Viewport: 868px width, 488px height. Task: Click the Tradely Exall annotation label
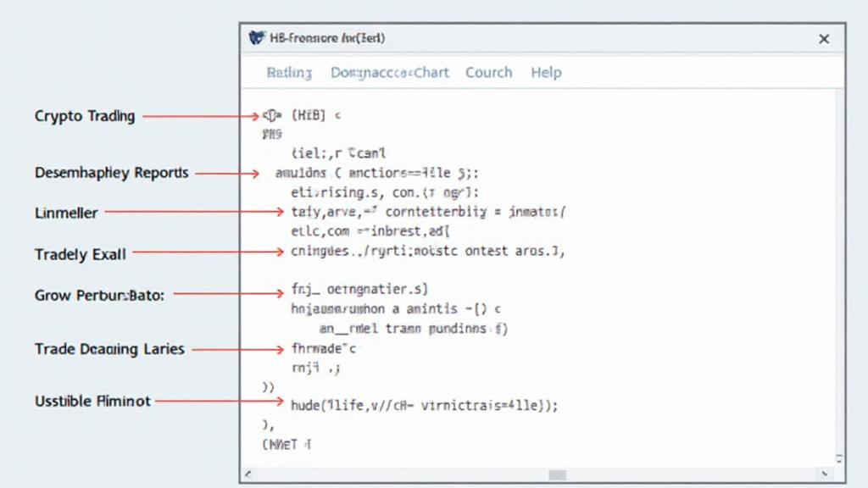[x=80, y=254]
